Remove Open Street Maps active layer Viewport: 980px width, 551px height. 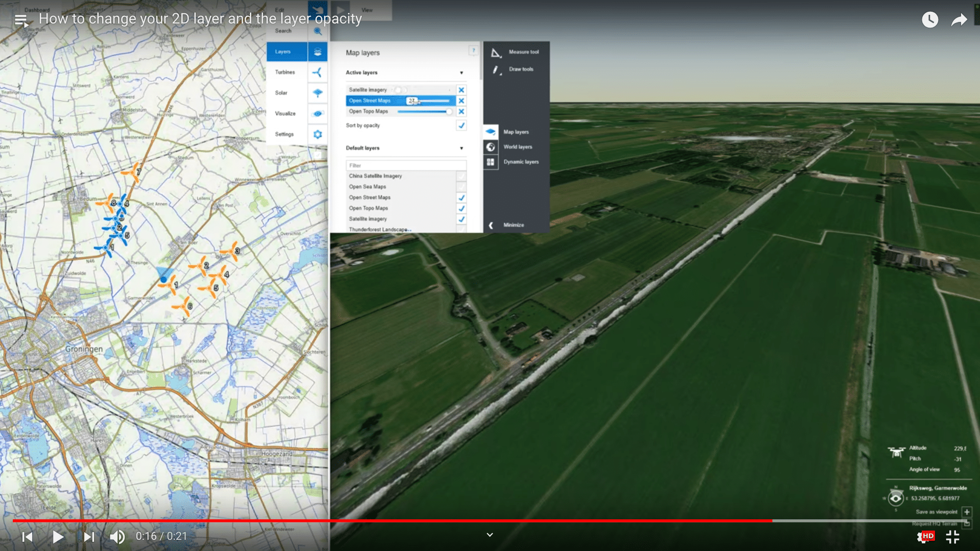[461, 101]
